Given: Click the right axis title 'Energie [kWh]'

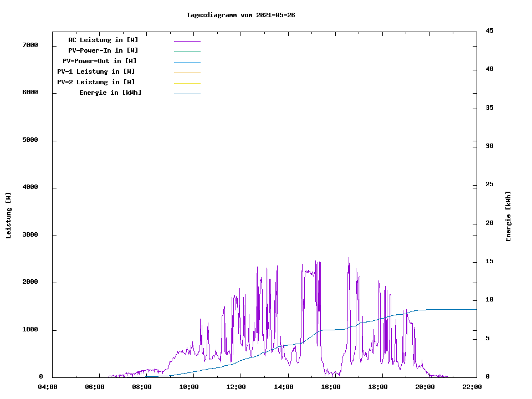Looking at the screenshot, I should click(x=509, y=216).
